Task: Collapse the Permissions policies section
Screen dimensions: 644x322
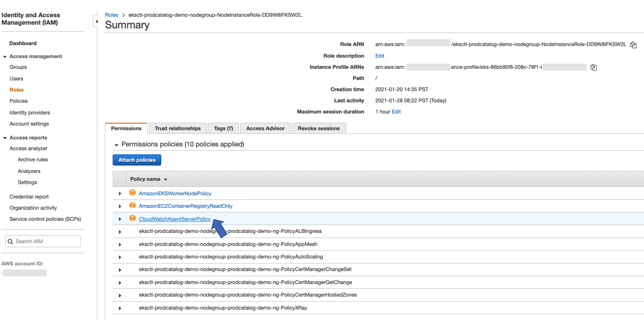Action: pyautogui.click(x=116, y=145)
